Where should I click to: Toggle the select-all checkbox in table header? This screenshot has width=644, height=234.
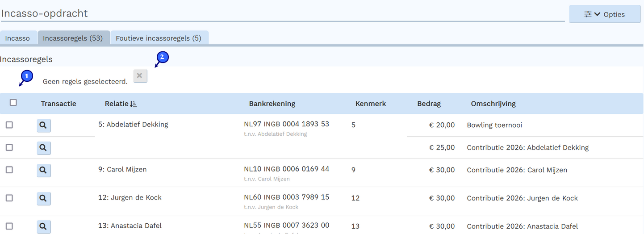(13, 103)
